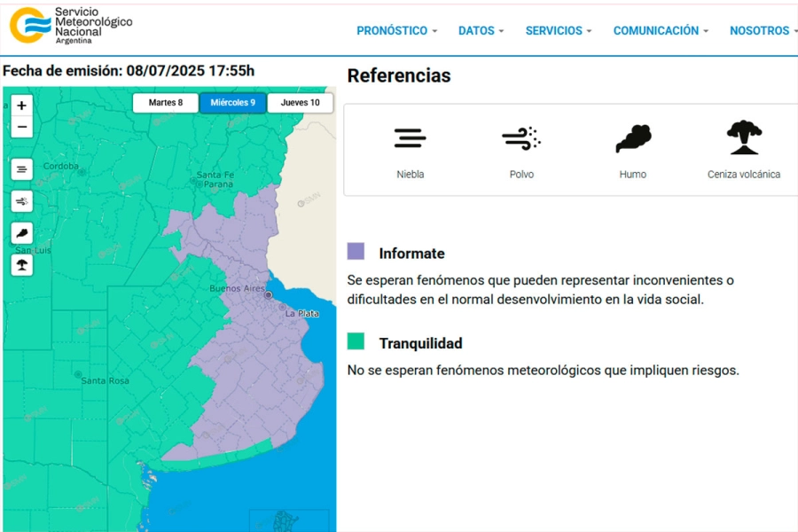Select the Martes 8 forecast day

[166, 103]
